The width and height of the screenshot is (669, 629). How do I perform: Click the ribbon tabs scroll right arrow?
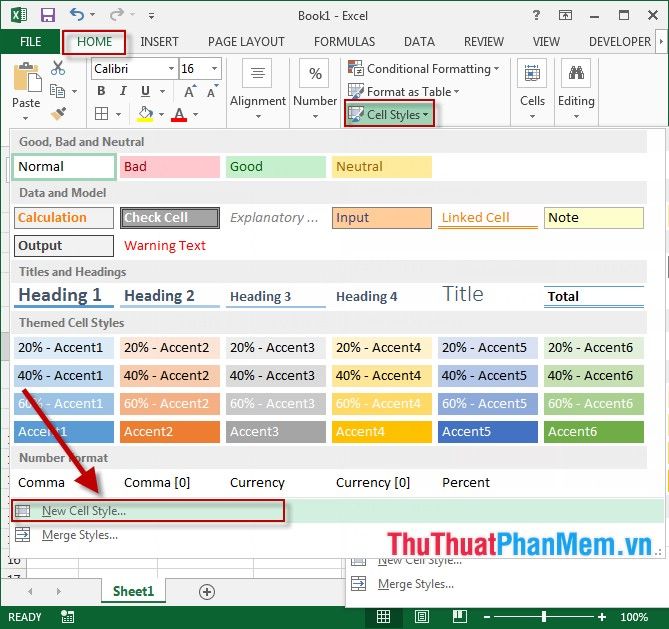tap(661, 42)
